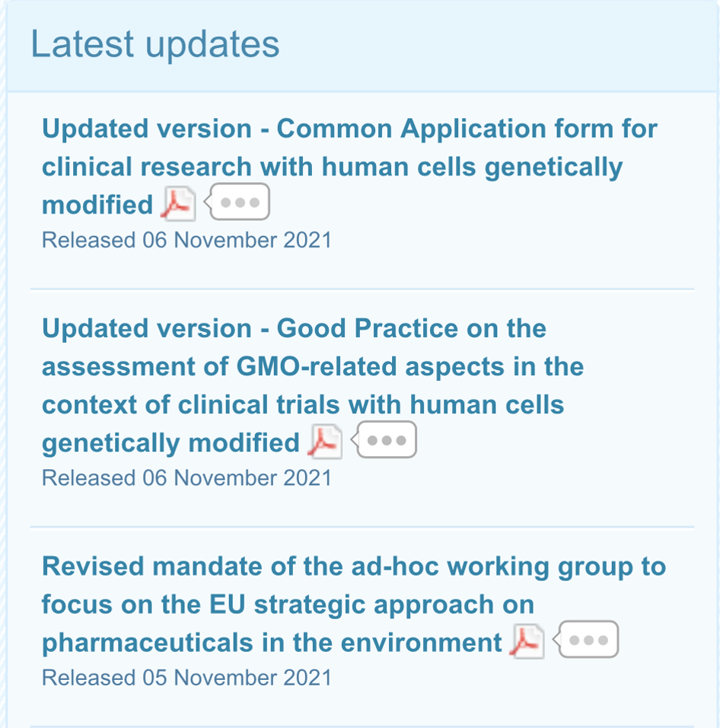Click 'pharmaceuticals in the environment' link text
720x728 pixels.
[x=272, y=643]
